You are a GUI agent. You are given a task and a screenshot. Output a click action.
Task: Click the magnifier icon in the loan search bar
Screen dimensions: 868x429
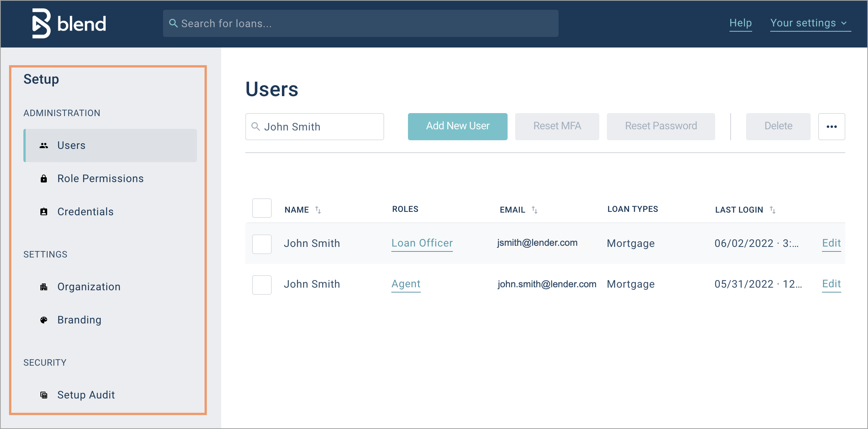[x=173, y=23]
